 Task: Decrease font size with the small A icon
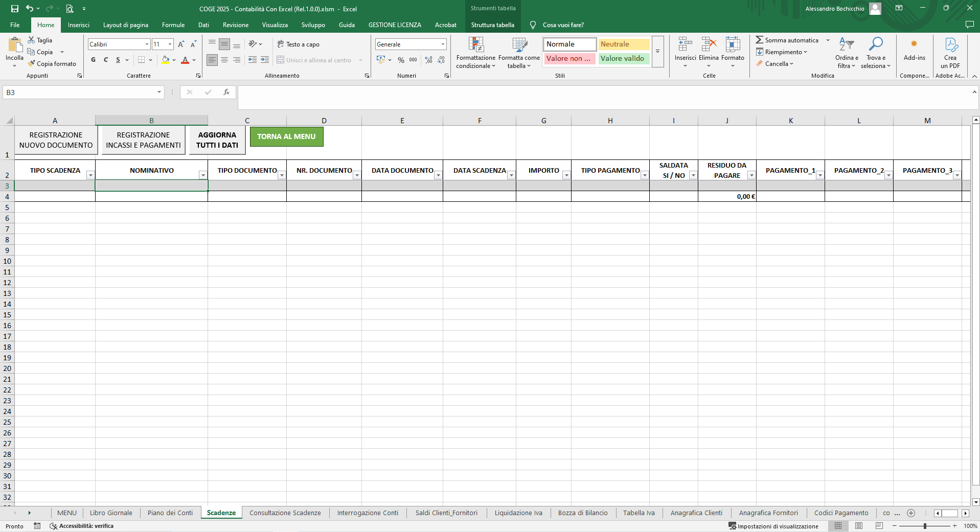point(193,44)
